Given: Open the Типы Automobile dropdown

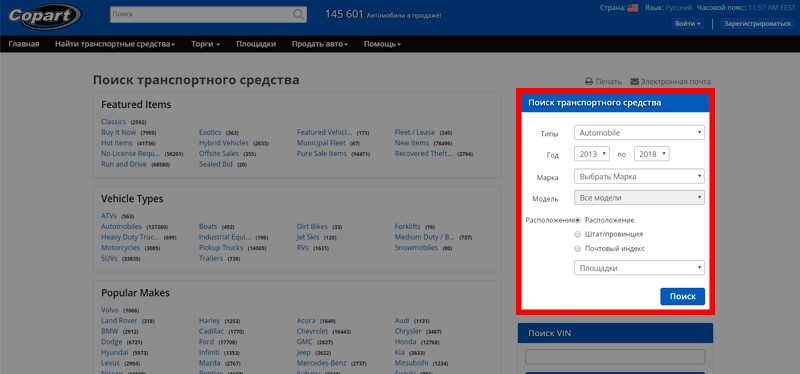Looking at the screenshot, I should (639, 133).
